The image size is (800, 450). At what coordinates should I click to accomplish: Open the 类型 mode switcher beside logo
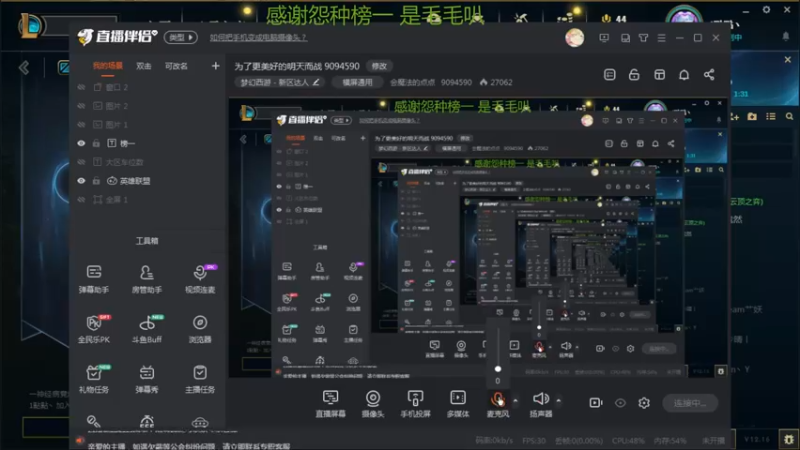(x=181, y=37)
